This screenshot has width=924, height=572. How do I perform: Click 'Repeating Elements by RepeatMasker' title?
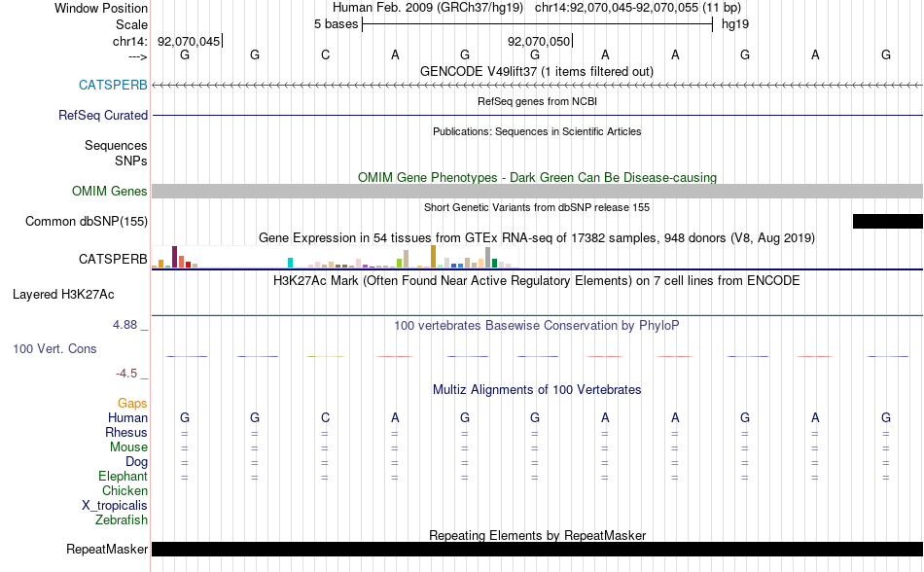pos(537,535)
